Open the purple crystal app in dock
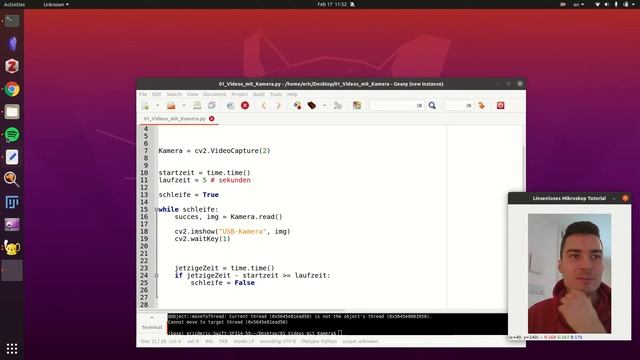This screenshot has height=360, width=640. click(x=12, y=44)
